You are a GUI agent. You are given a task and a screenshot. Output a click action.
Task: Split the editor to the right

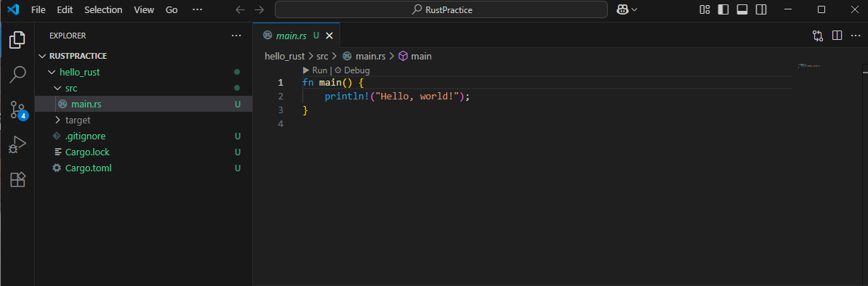tap(837, 36)
